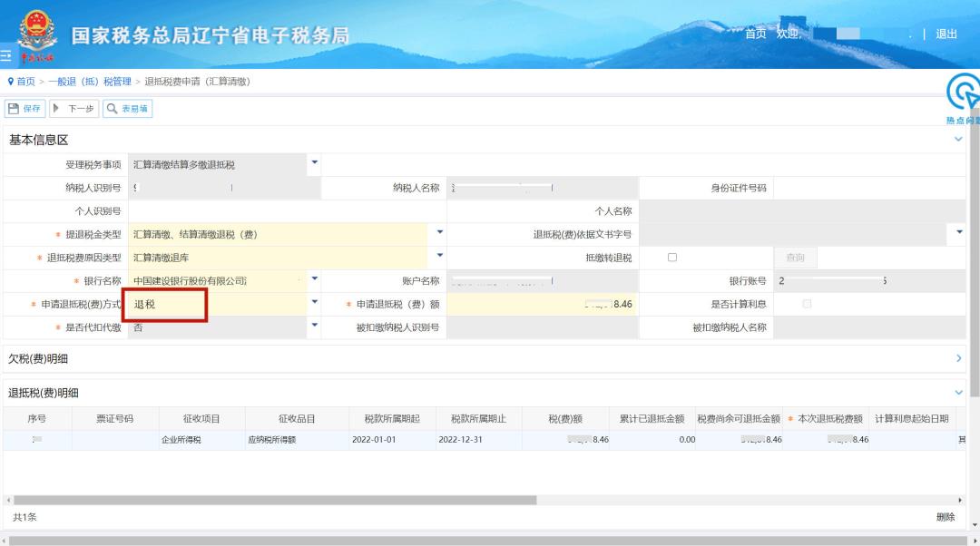Click the 保存 (save) button
This screenshot has width=980, height=546.
click(24, 109)
